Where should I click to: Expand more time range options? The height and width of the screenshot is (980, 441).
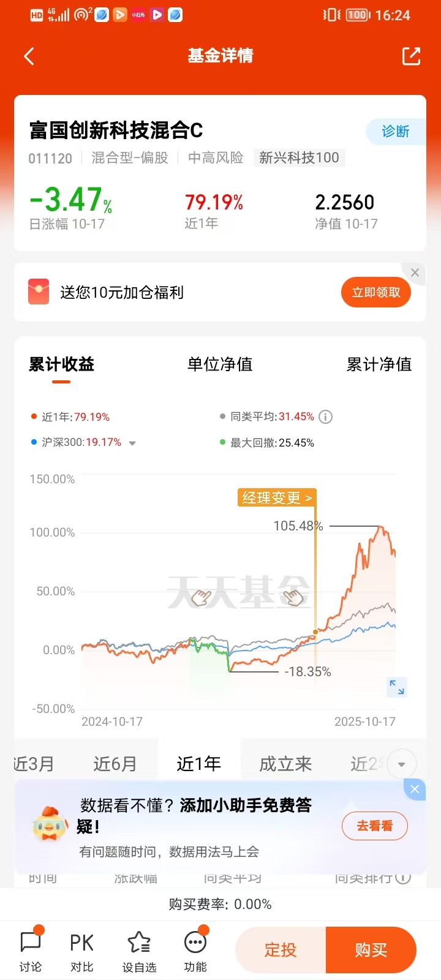click(x=402, y=764)
